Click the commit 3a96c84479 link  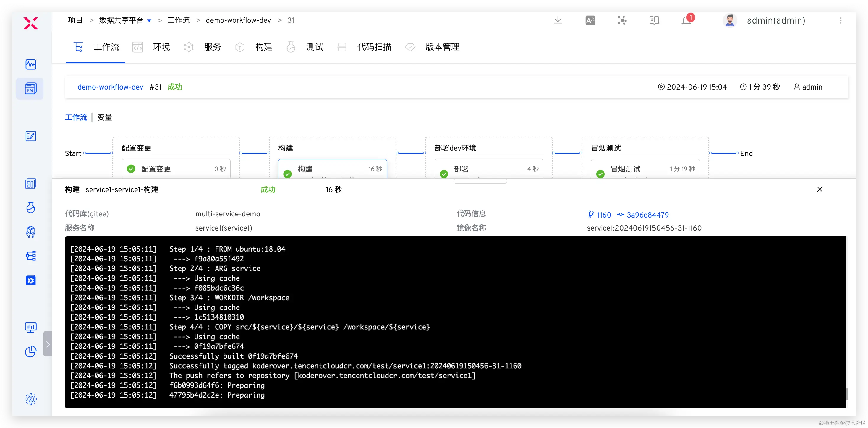(x=647, y=215)
